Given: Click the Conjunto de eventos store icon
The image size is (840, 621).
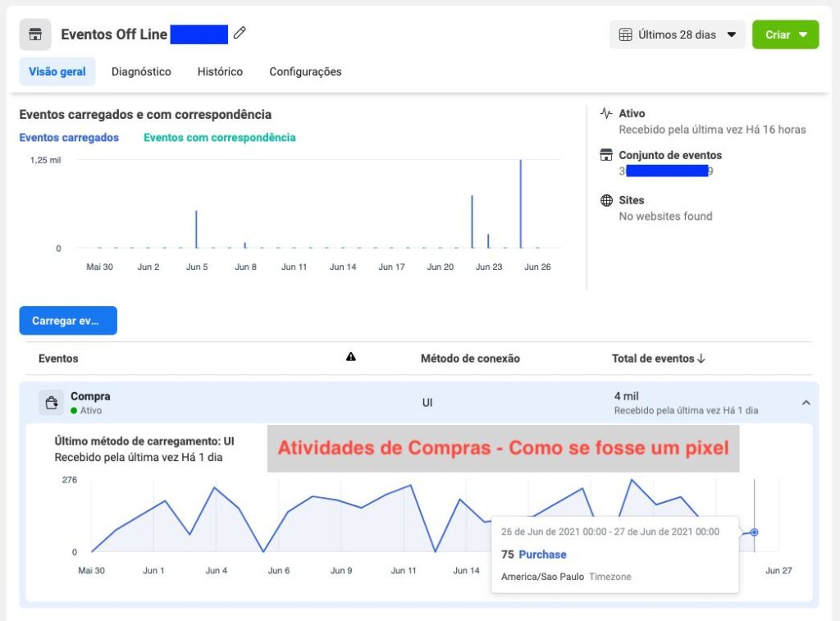Looking at the screenshot, I should (x=606, y=155).
